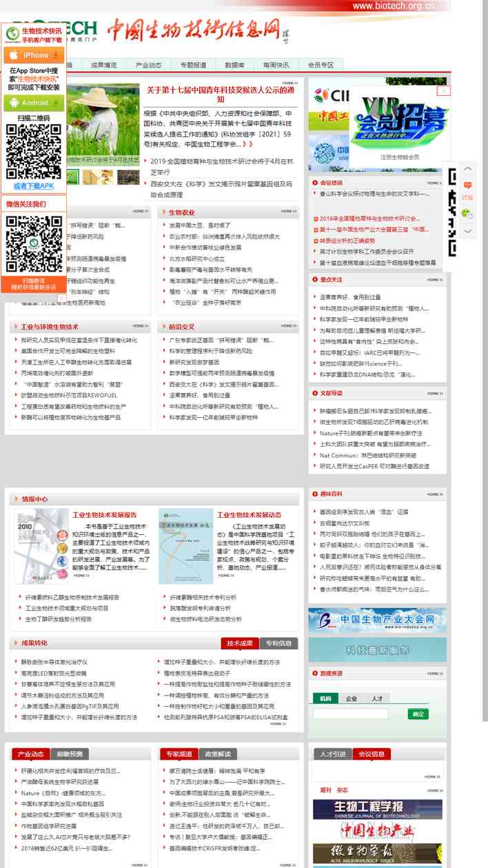Click the up-chevron in floating sidebar
The width and height of the screenshot is (488, 868).
point(468,169)
